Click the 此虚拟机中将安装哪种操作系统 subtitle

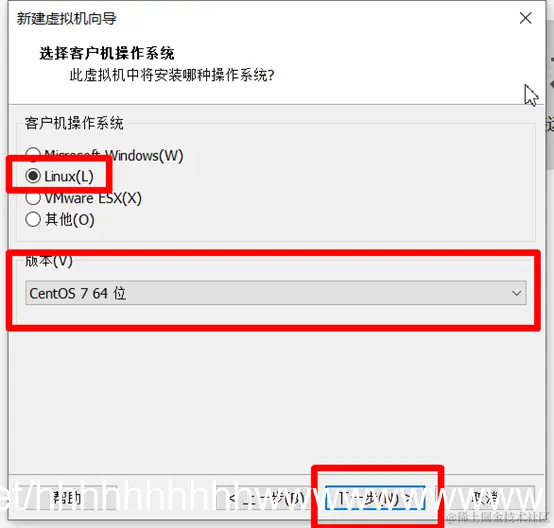[172, 75]
